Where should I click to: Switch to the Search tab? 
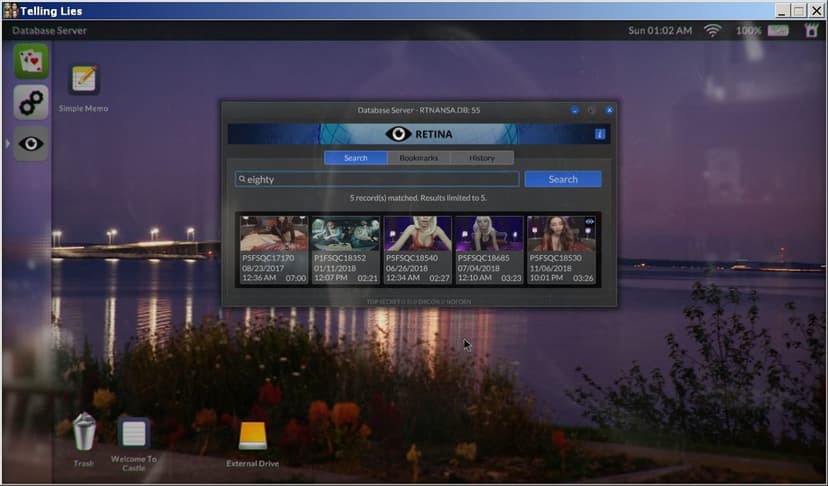click(355, 158)
